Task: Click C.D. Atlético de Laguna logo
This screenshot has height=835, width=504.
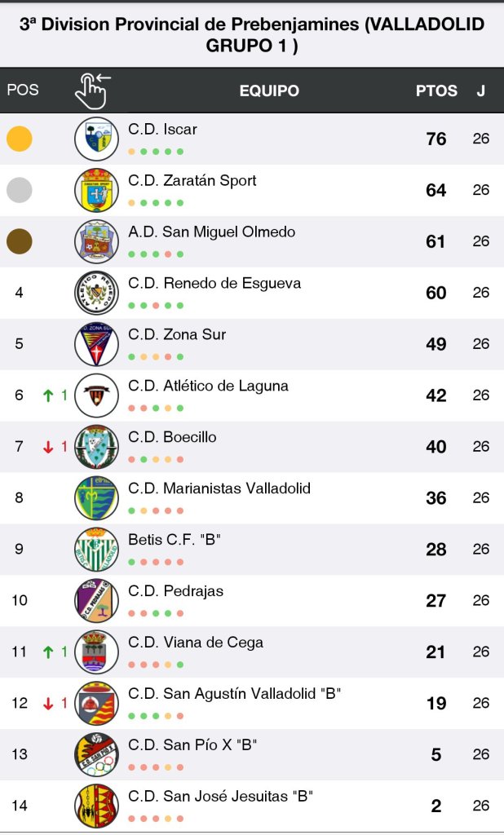Action: [x=96, y=395]
